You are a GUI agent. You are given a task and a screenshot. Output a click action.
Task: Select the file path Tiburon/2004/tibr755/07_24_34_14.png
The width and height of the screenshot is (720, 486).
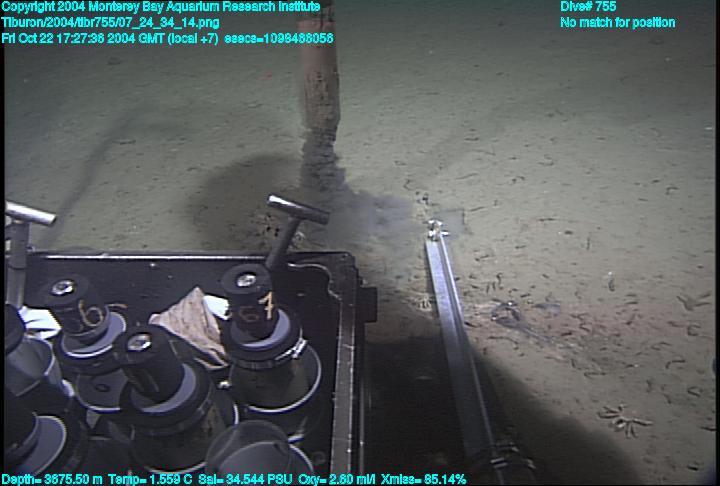tap(111, 23)
